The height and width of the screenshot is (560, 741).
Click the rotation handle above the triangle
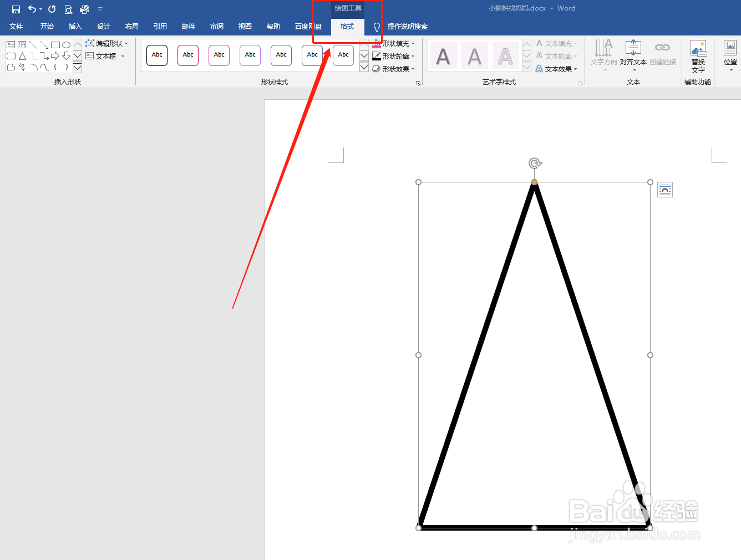[x=535, y=163]
